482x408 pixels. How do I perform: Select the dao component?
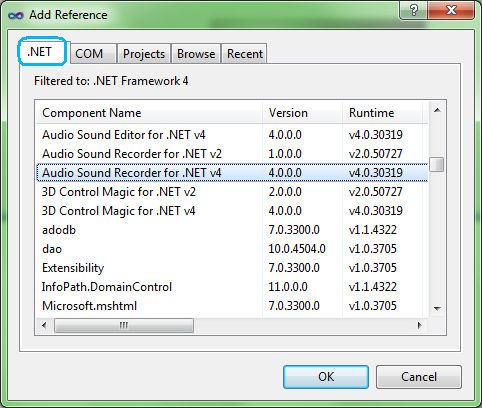pos(232,249)
